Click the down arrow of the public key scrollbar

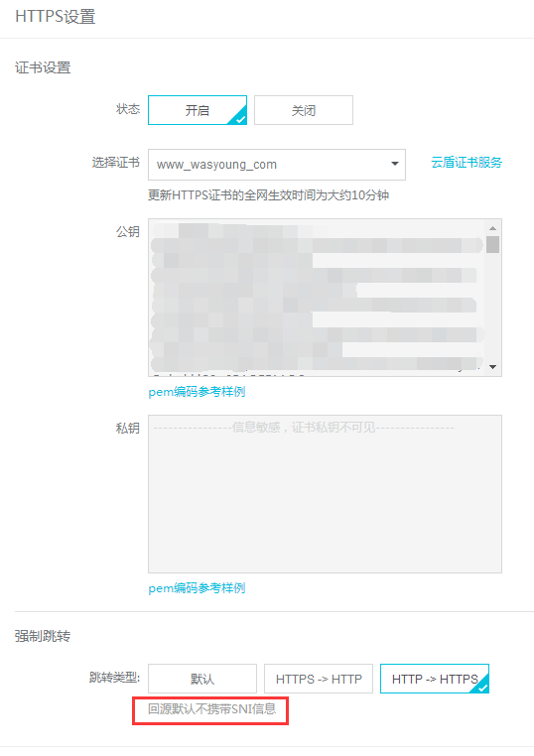click(x=492, y=367)
